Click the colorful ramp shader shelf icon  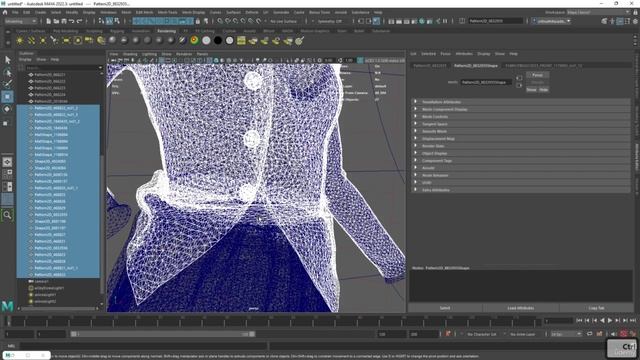pos(195,40)
